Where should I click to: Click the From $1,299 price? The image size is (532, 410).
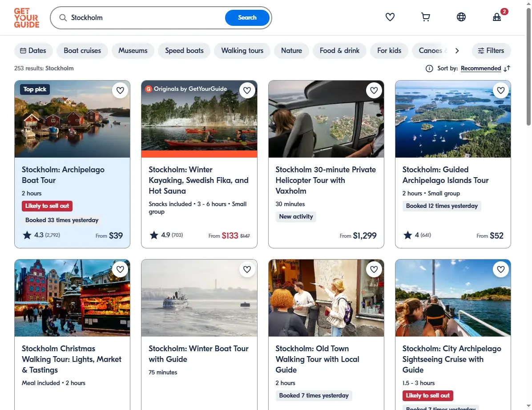358,236
